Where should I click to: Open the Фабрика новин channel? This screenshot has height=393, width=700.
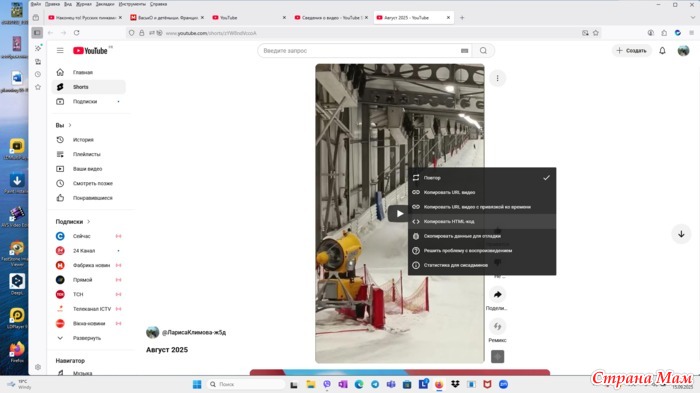click(x=88, y=265)
